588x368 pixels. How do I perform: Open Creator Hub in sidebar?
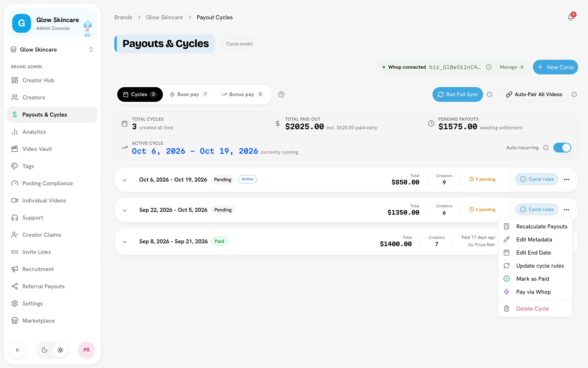52,80
